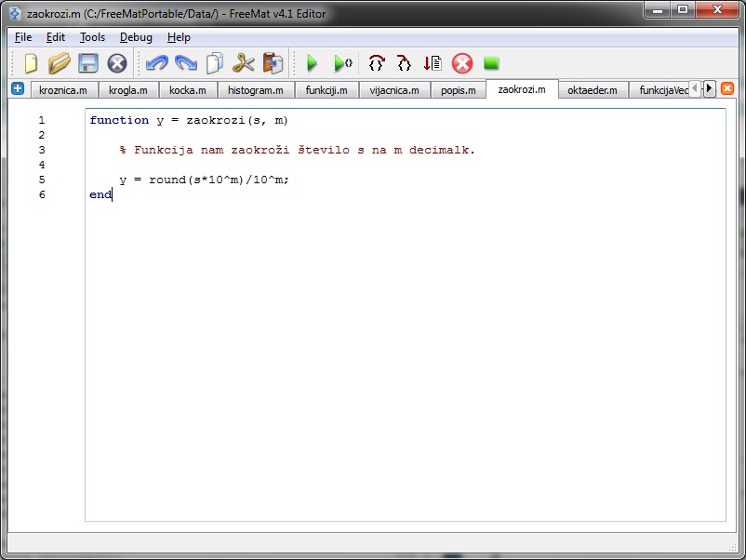Open the Debug menu
Screen dimensions: 746x560
coord(136,37)
